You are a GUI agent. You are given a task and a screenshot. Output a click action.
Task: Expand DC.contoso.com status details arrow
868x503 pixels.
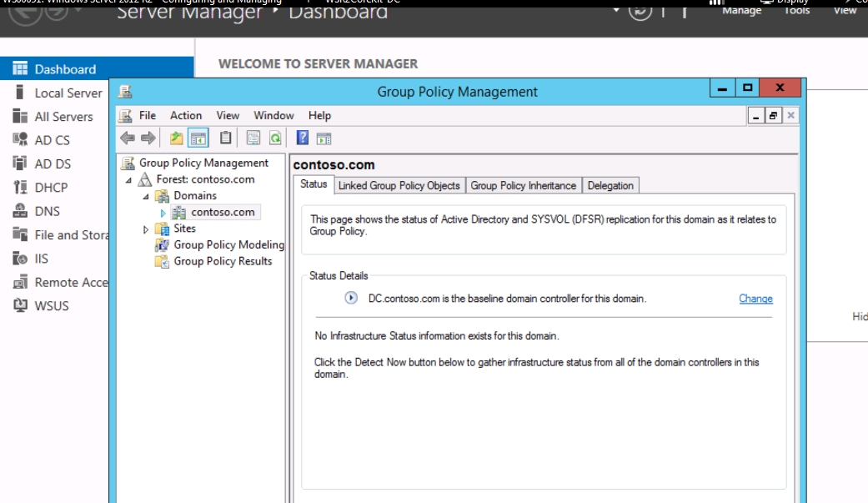[351, 298]
